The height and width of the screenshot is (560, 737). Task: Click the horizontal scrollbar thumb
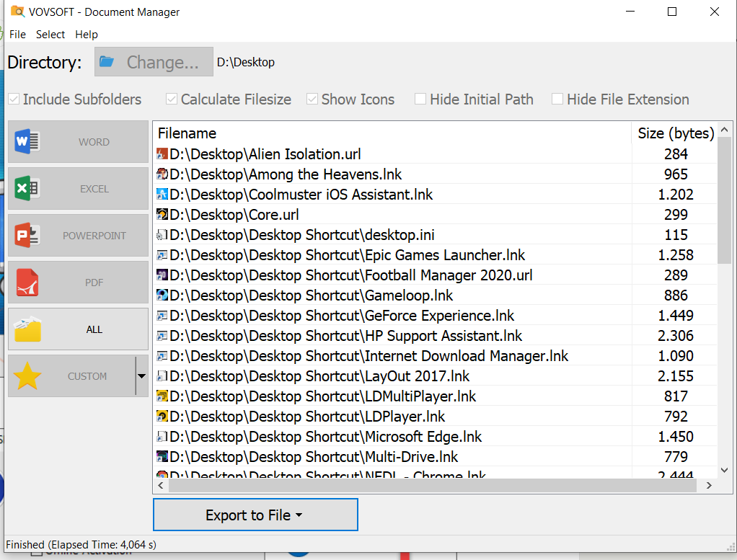[433, 485]
